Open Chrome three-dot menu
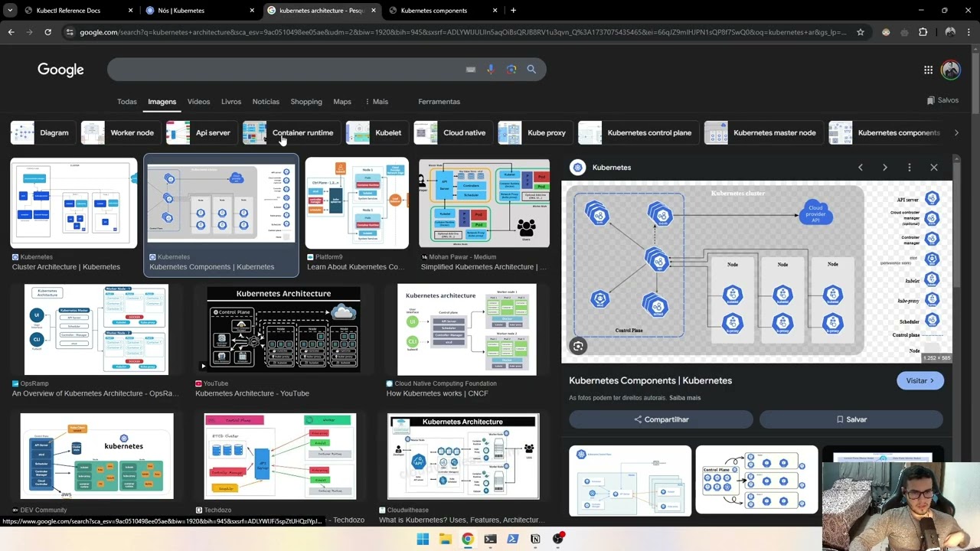The image size is (980, 551). [x=969, y=32]
